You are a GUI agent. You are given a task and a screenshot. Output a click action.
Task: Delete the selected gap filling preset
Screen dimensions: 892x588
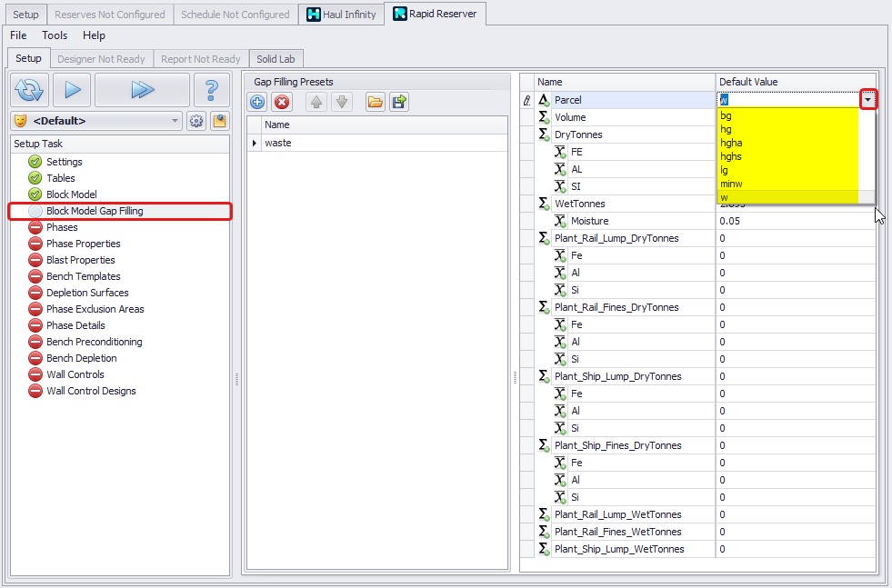click(x=282, y=102)
